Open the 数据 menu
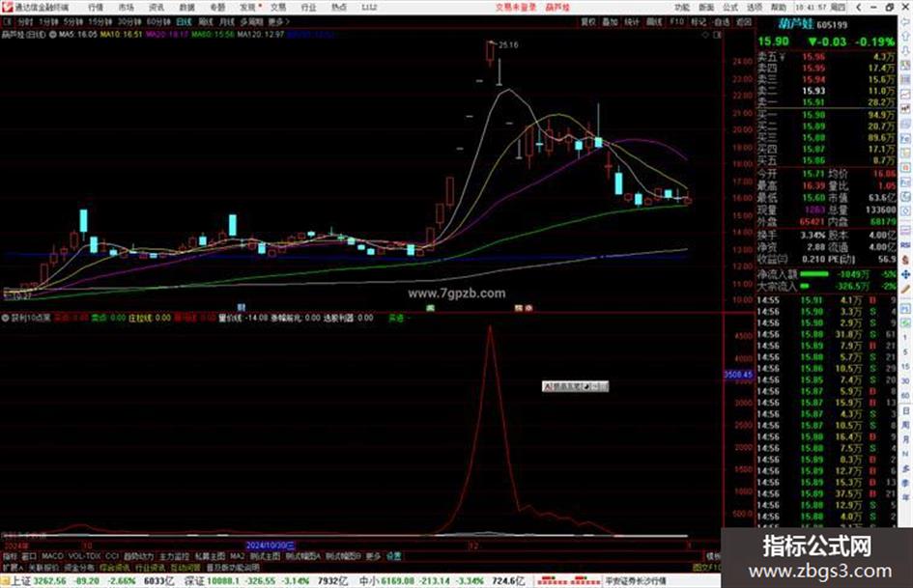 pos(186,7)
